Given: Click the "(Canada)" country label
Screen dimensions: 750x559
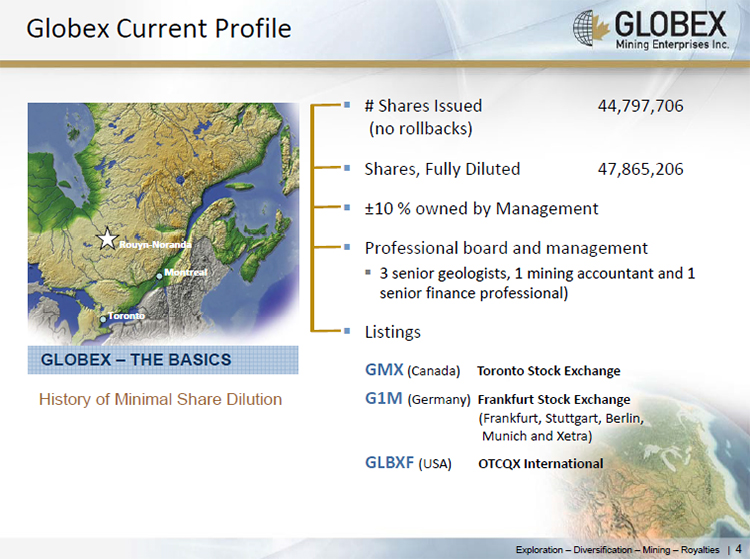Looking at the screenshot, I should pyautogui.click(x=433, y=371).
